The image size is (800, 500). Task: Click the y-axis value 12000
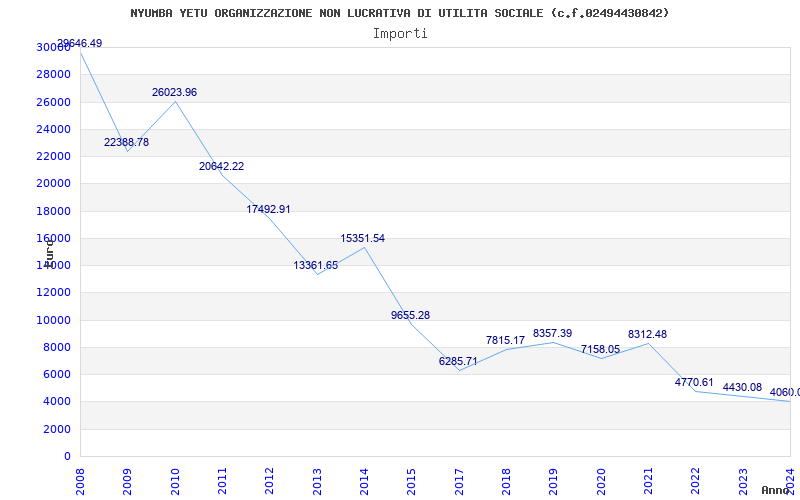click(54, 292)
